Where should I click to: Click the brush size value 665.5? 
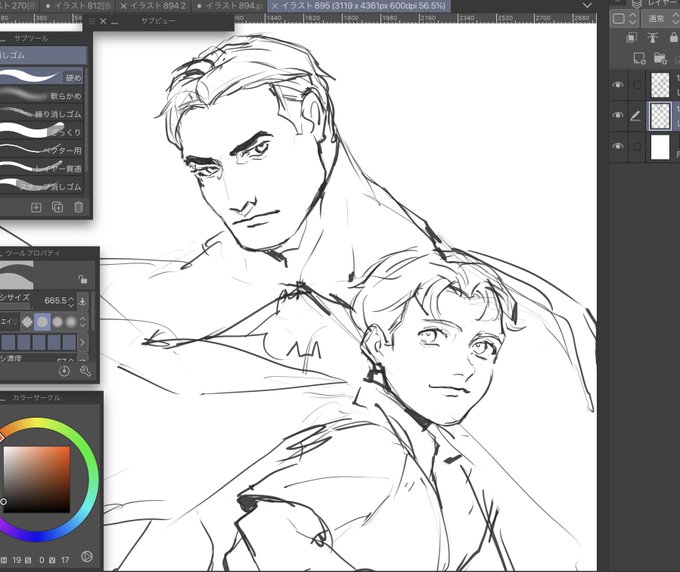(x=55, y=301)
